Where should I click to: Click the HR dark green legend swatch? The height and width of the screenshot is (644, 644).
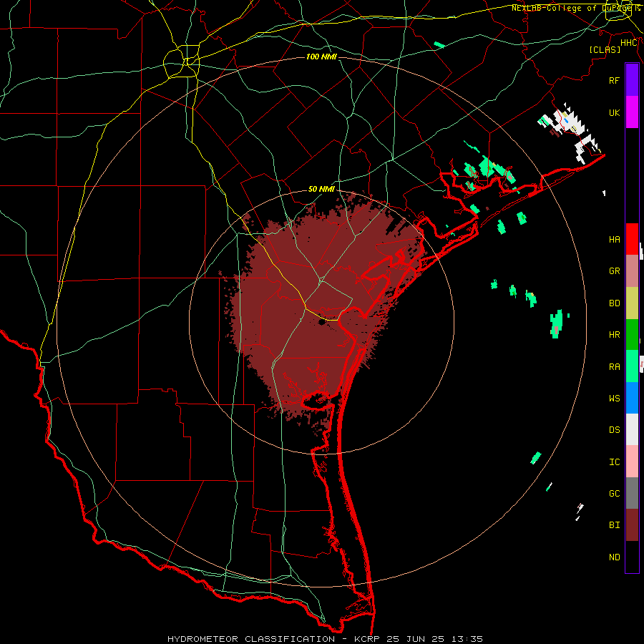[x=632, y=334]
